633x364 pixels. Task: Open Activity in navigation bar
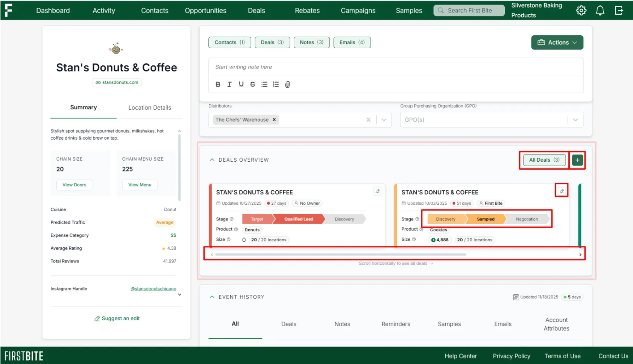click(x=104, y=11)
